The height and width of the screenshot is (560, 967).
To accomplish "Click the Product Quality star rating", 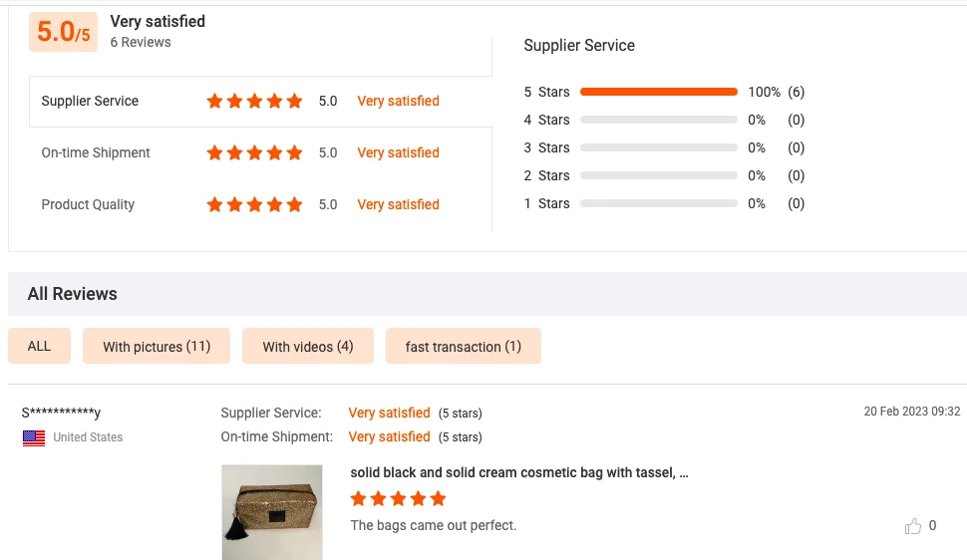I will click(254, 204).
